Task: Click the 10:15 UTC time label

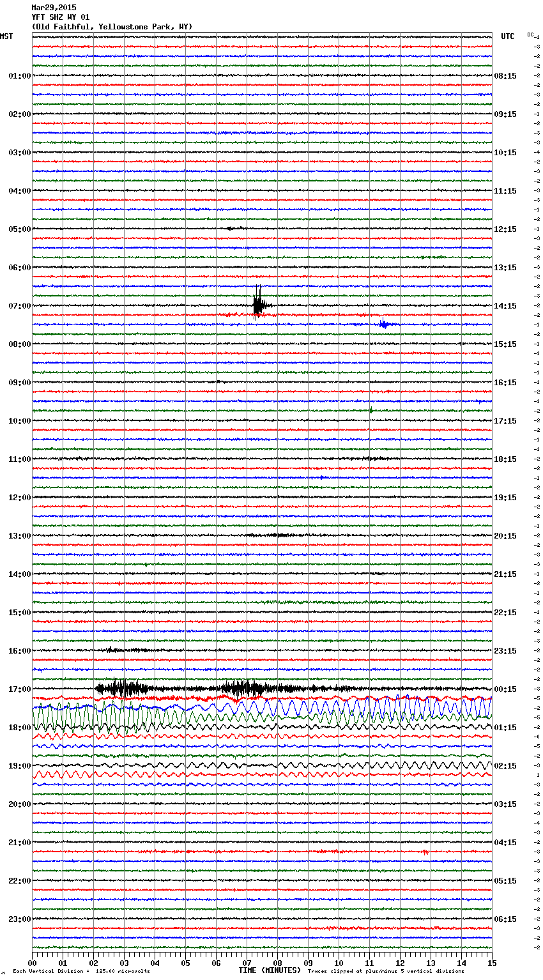Action: tap(505, 153)
